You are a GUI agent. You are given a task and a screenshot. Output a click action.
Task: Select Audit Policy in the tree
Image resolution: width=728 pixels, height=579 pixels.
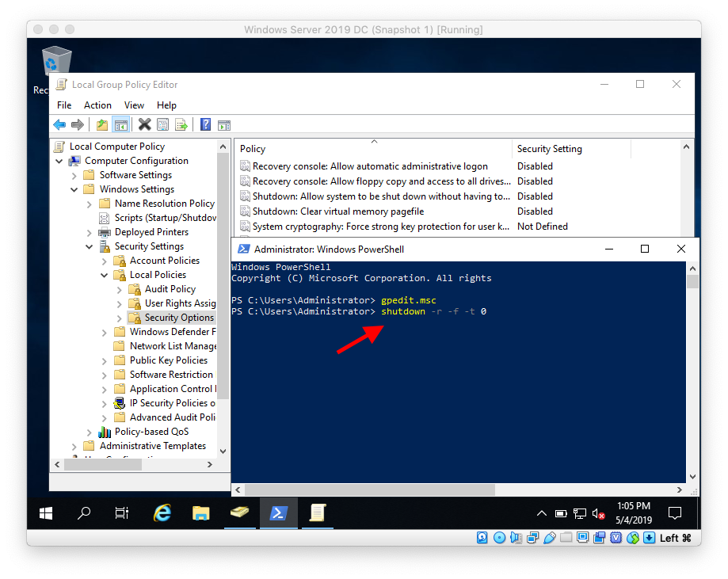point(170,289)
